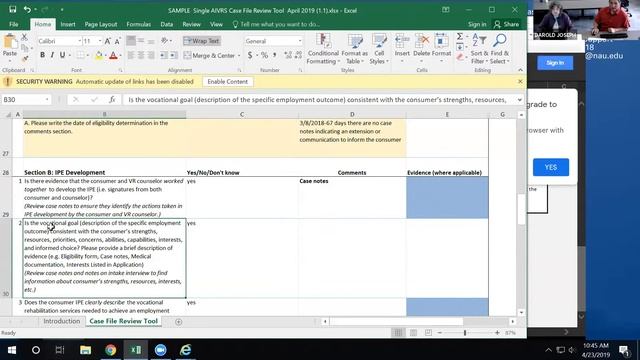Click the Fill Color yellow swatch button

click(x=98, y=55)
